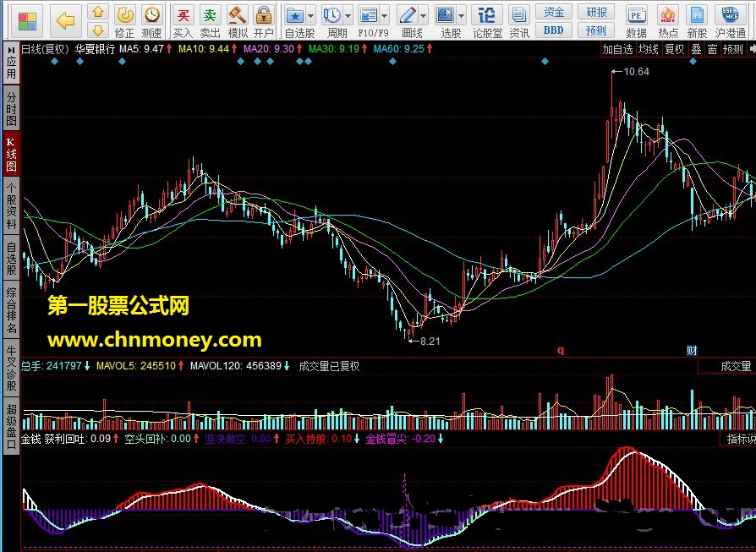Expand the 自选股 dropdown arrow
This screenshot has height=552, width=756.
310,16
